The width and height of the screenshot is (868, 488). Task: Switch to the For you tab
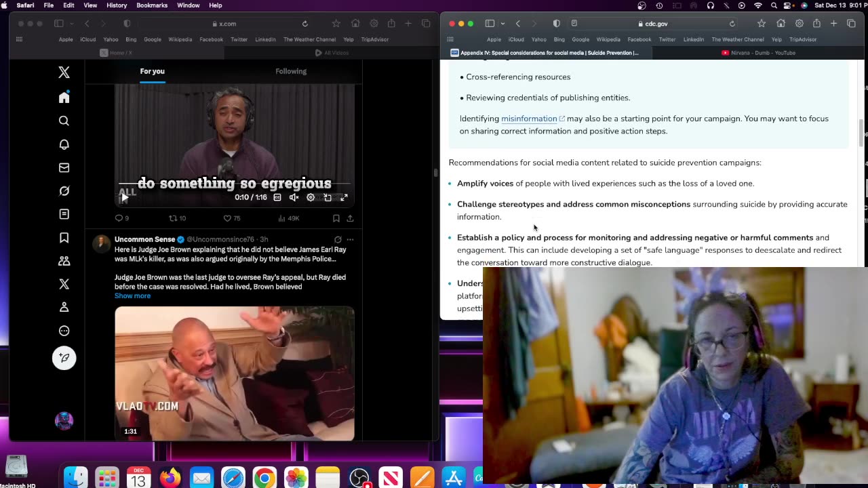152,71
